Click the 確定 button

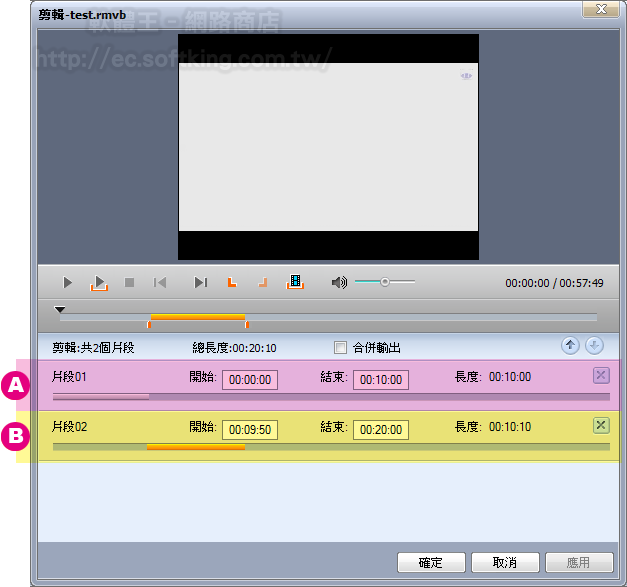(x=432, y=563)
